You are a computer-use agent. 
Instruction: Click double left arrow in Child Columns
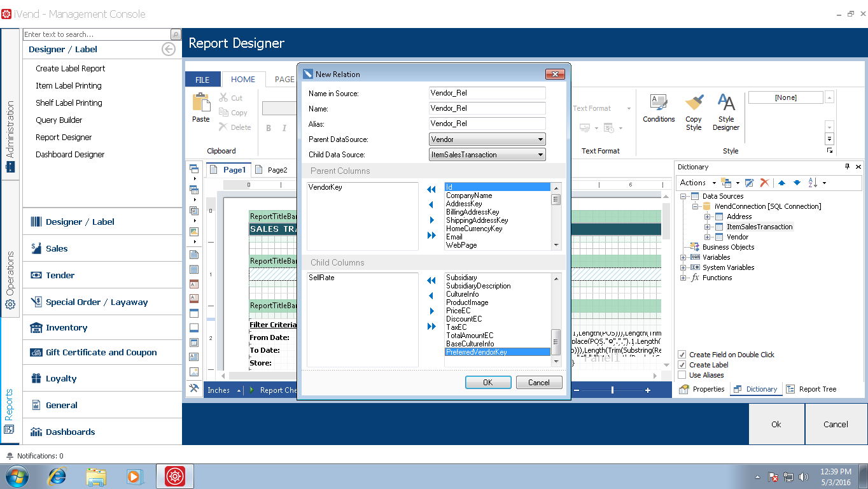click(x=431, y=280)
